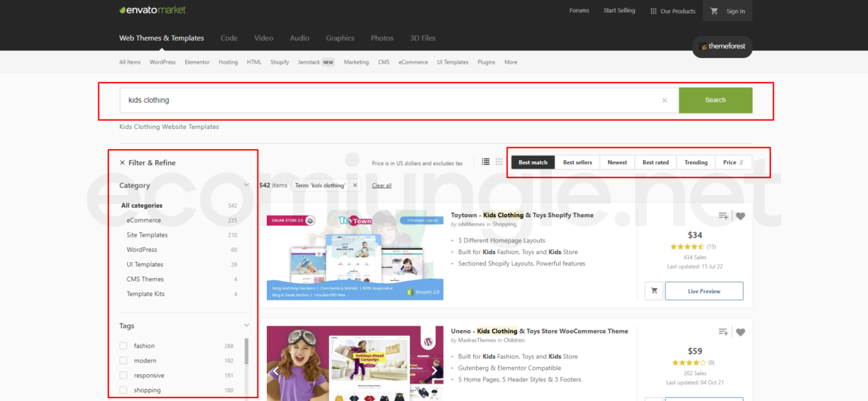Image resolution: width=868 pixels, height=401 pixels.
Task: Enable the modern tag filter
Action: pos(124,360)
